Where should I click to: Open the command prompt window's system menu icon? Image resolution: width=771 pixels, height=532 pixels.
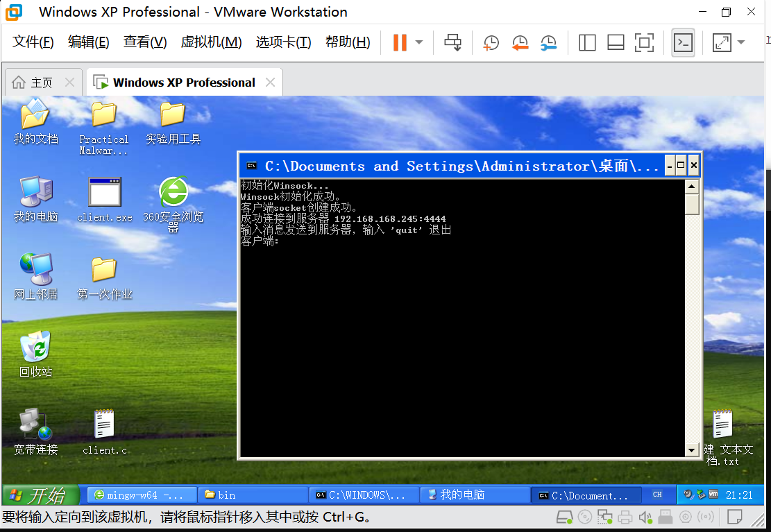tap(252, 166)
